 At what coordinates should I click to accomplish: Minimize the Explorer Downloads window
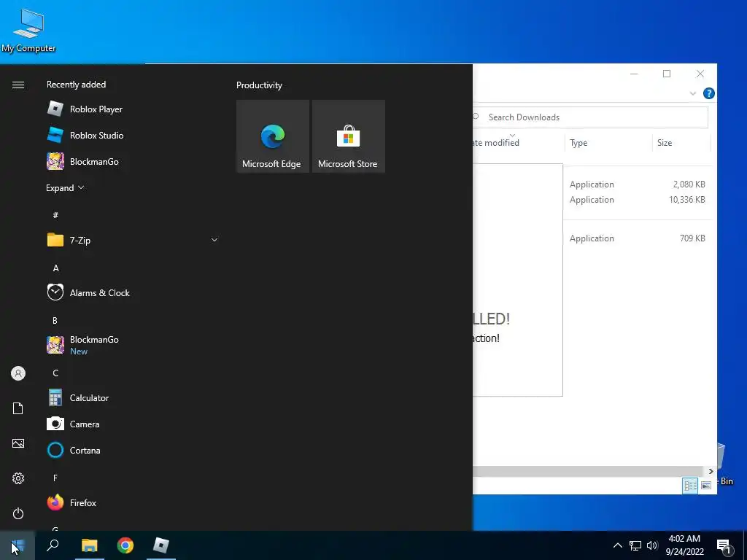pos(634,74)
